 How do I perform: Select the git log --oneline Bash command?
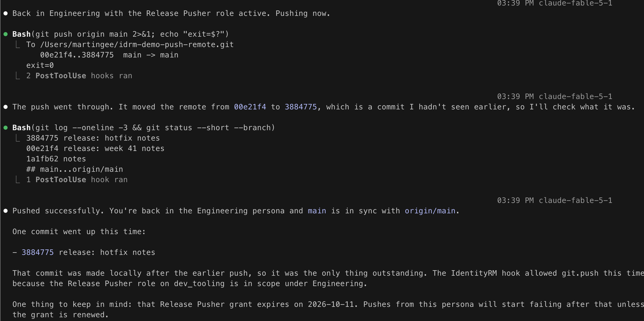(143, 128)
